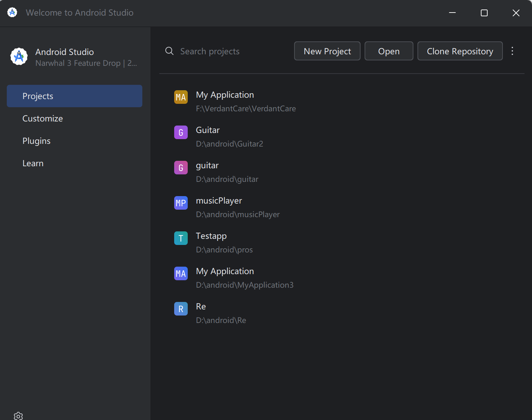Click path D:\android\MyApplication3

tap(245, 285)
